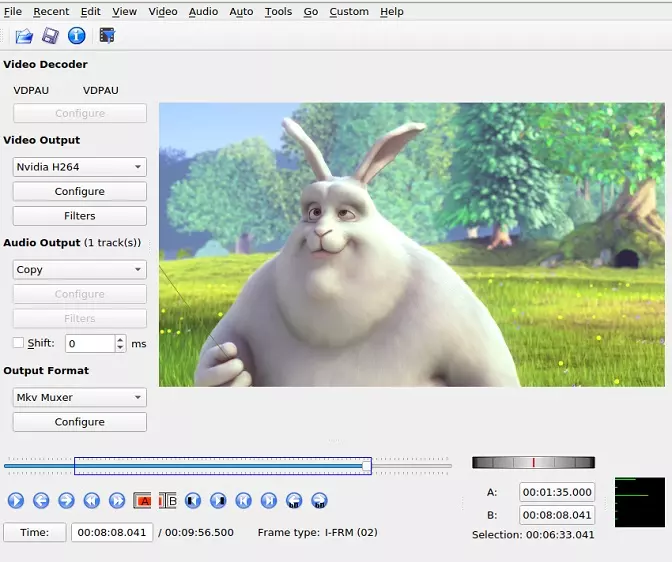672x562 pixels.
Task: Show file information with the blue info icon
Action: pyautogui.click(x=76, y=36)
